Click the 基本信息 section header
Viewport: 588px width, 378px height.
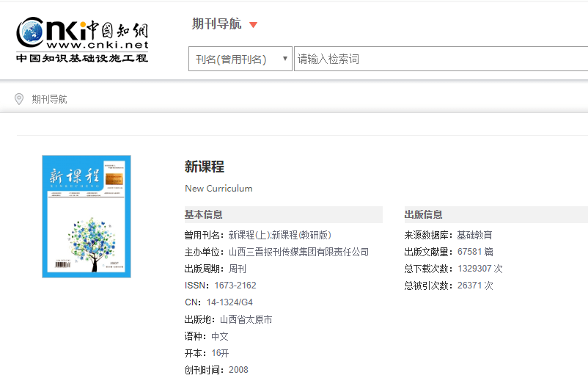point(284,215)
